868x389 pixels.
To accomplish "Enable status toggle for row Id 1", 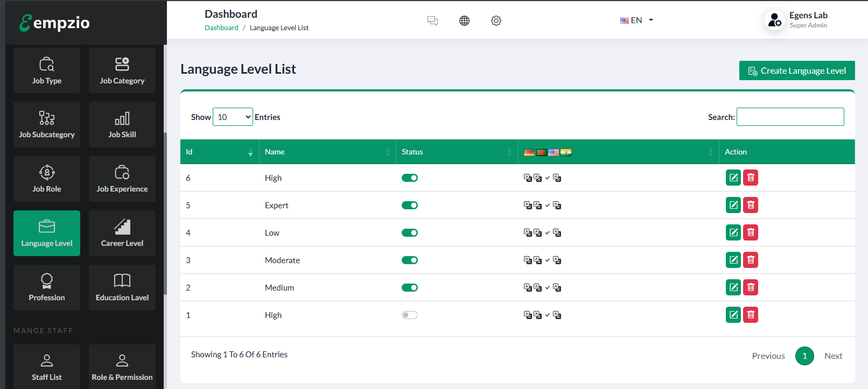I will (410, 315).
